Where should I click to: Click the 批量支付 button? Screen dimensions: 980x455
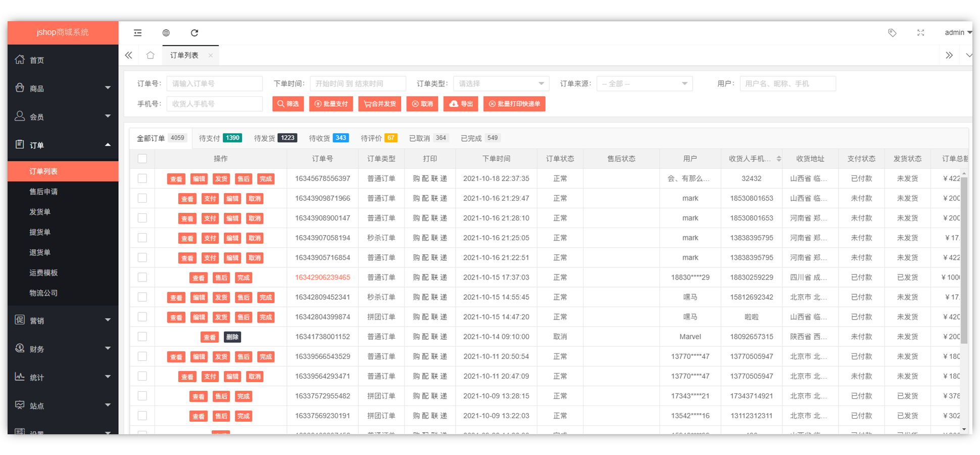(x=331, y=104)
